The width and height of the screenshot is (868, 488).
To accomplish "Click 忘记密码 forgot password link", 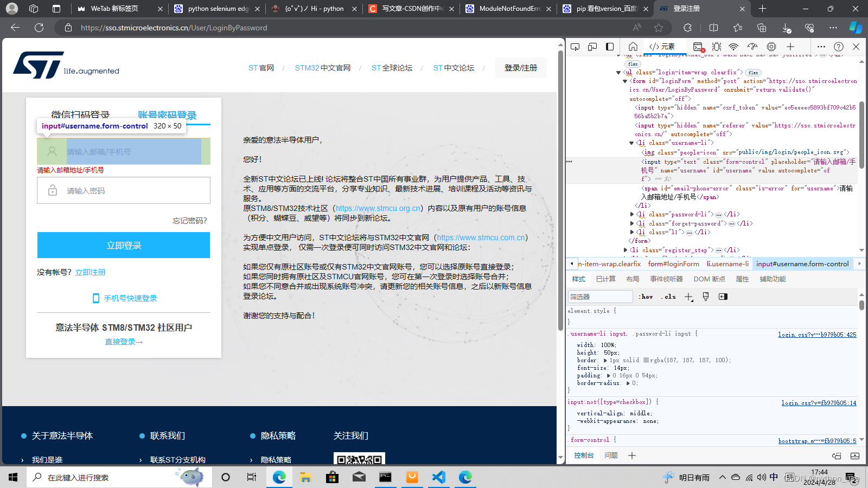I will [190, 221].
